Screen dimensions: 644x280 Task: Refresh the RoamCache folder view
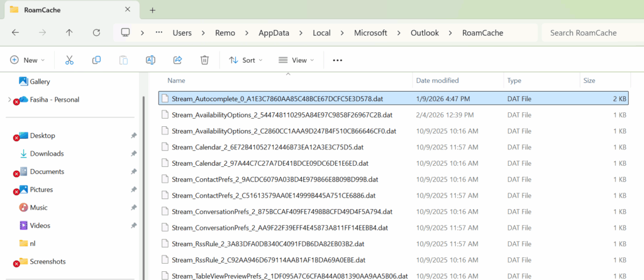[96, 33]
